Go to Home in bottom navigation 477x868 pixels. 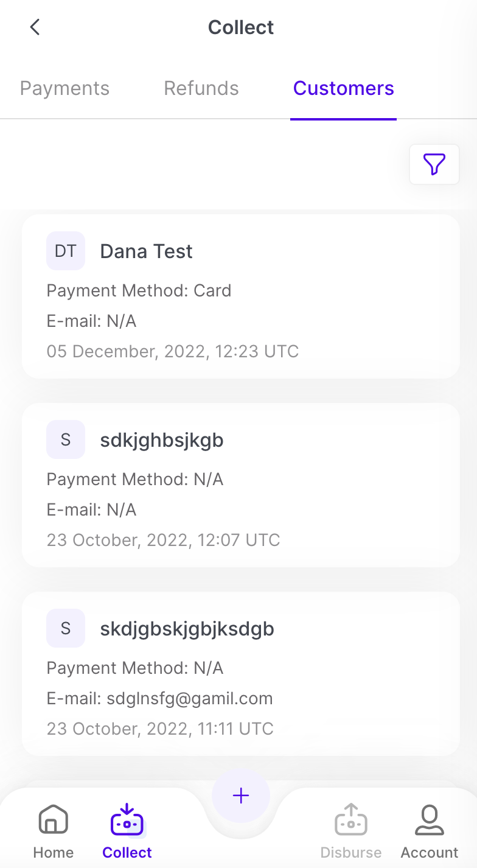click(54, 819)
